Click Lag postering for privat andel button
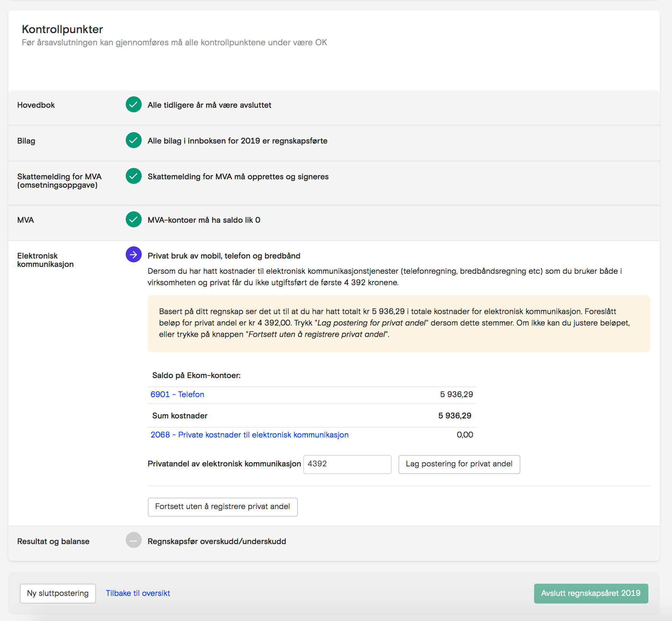The image size is (672, 621). 459,464
